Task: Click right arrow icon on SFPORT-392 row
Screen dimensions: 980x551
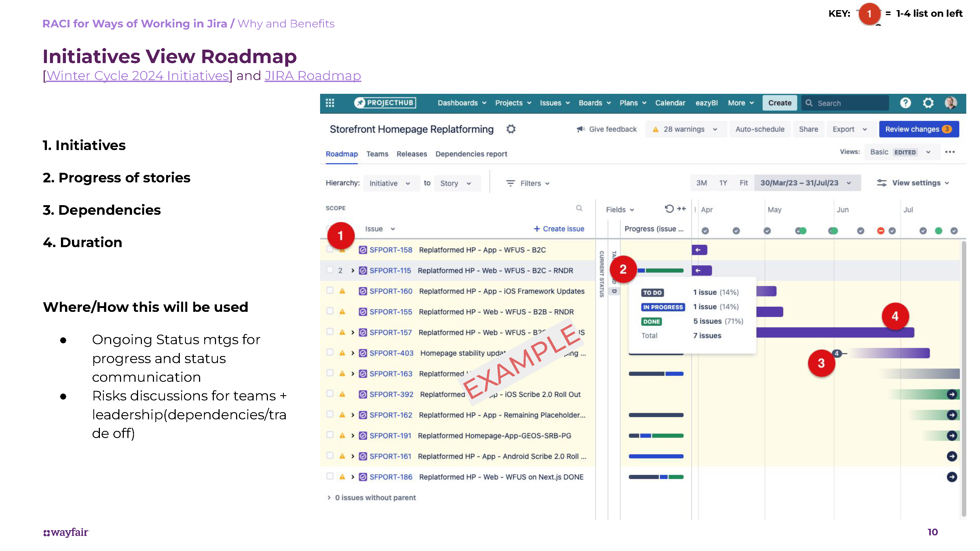Action: [952, 394]
